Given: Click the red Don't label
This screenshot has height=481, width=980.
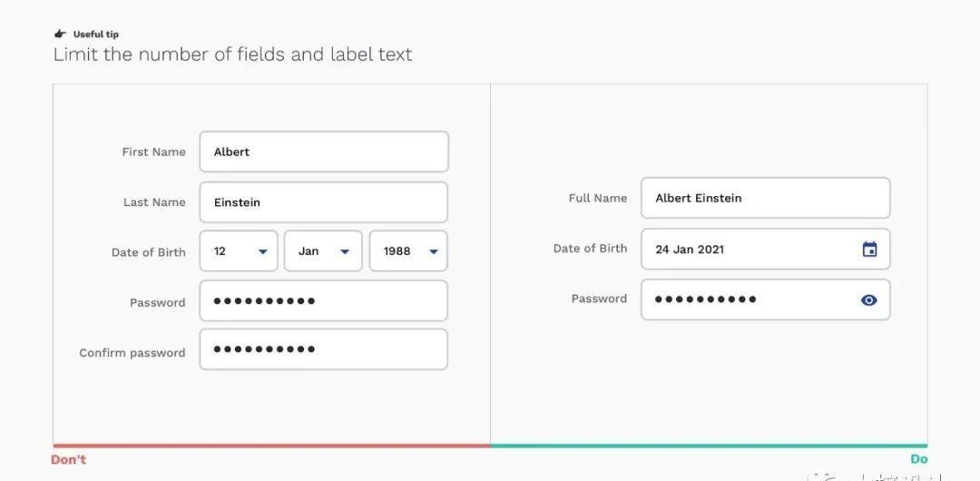Looking at the screenshot, I should (68, 460).
